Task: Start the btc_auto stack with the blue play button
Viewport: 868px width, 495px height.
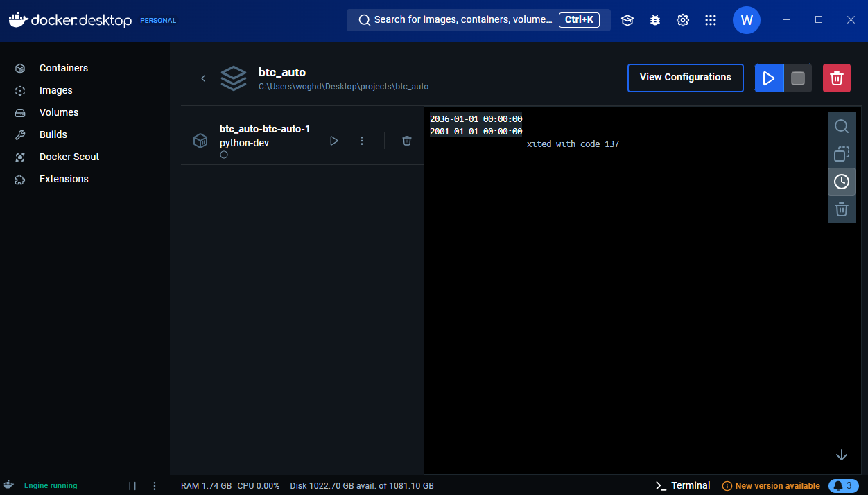Action: (x=769, y=78)
